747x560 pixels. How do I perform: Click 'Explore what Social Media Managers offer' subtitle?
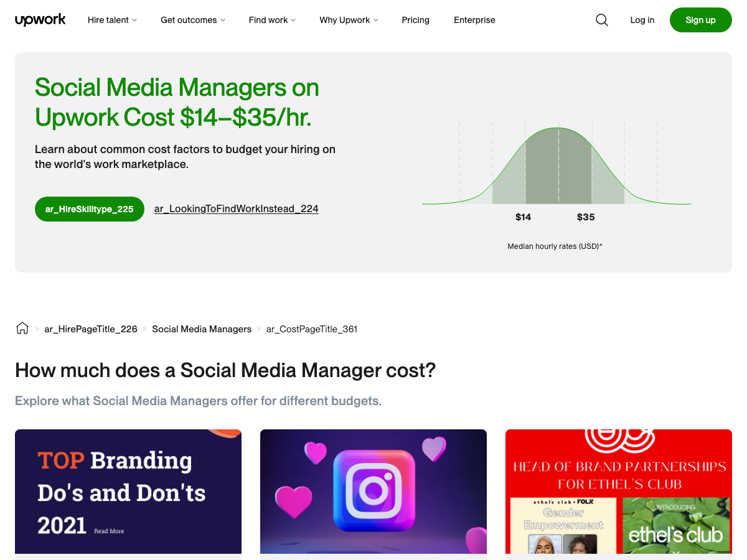click(x=198, y=401)
